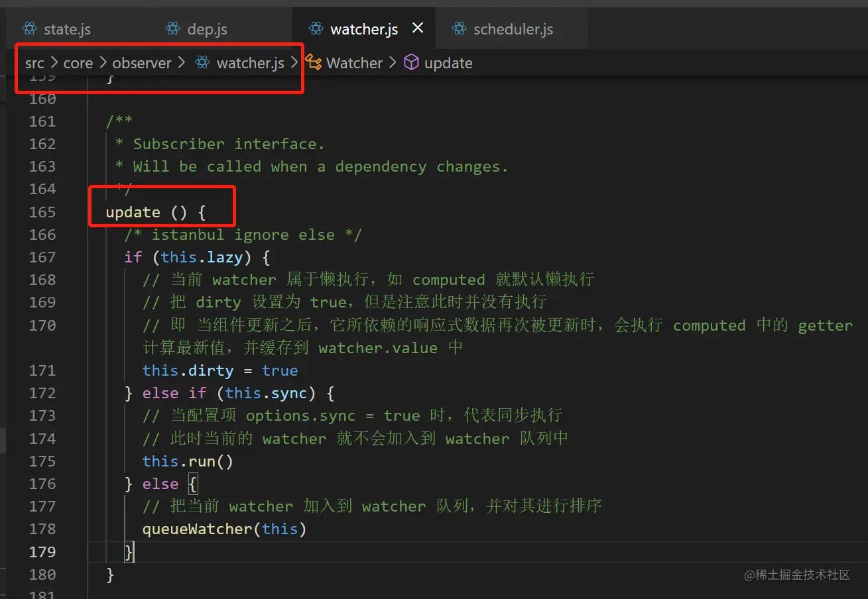
Task: Click line number 161 in the gutter
Action: point(42,121)
